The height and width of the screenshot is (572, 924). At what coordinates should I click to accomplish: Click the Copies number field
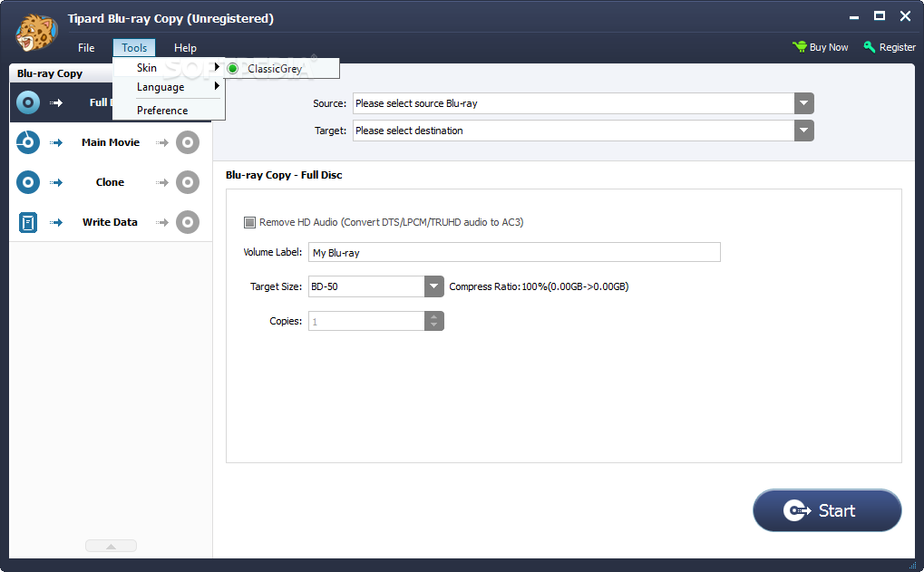[366, 321]
